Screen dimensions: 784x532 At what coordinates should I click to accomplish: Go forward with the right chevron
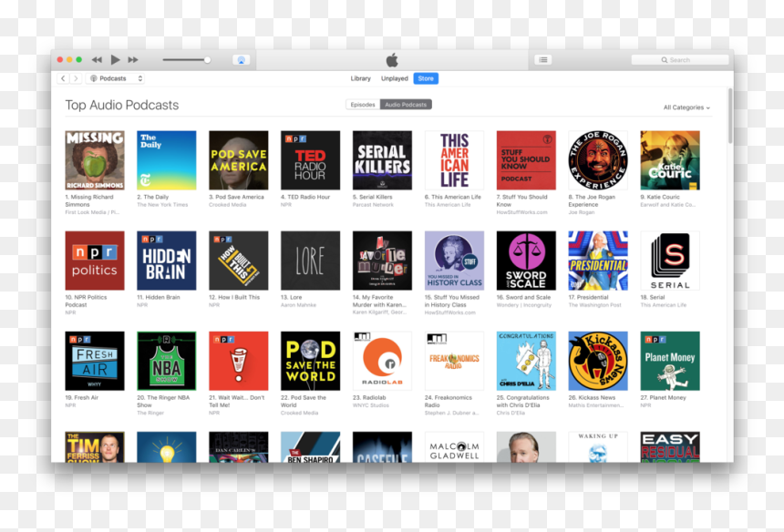tap(76, 78)
